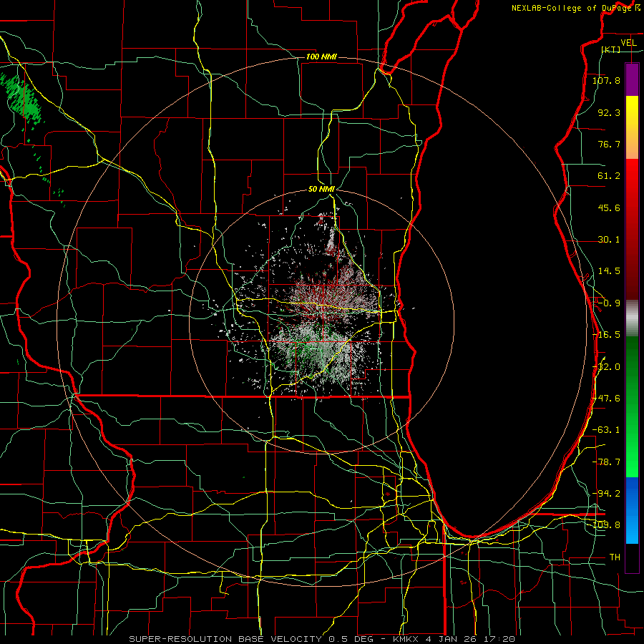644x644 pixels.
Task: Select the -63.1 legend value
Action: 606,429
